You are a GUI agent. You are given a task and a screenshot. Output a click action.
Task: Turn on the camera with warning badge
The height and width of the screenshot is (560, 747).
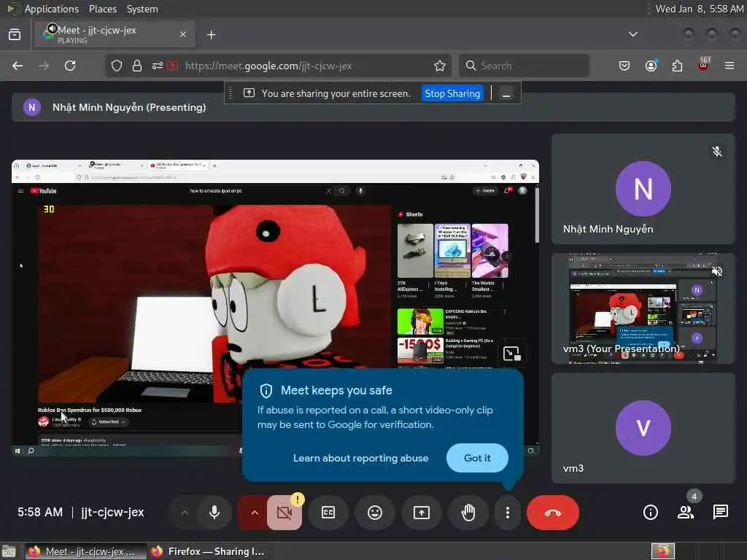(x=285, y=513)
